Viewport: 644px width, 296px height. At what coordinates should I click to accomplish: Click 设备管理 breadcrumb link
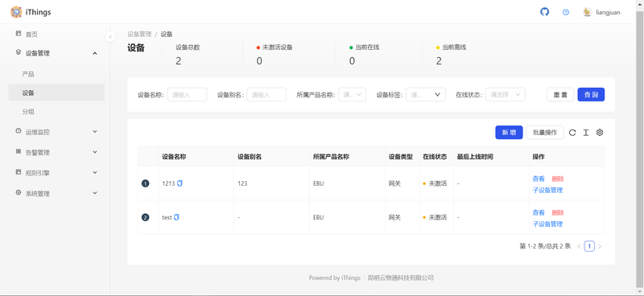(x=139, y=34)
